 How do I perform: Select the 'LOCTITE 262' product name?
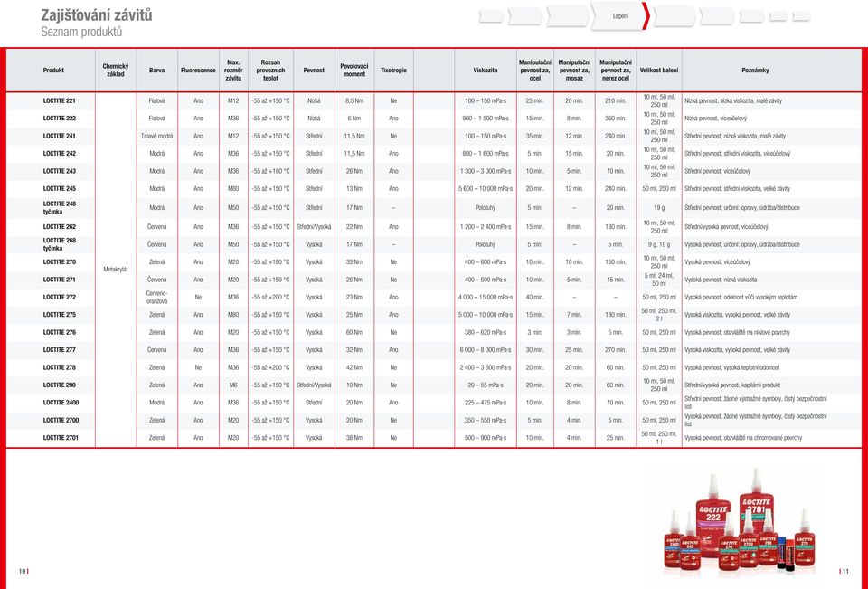point(60,226)
